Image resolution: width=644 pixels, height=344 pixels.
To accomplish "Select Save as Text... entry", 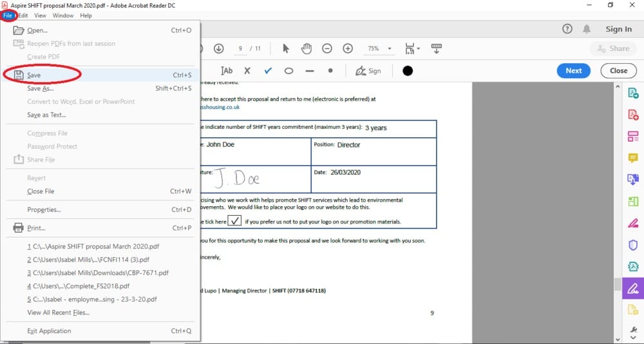I will point(102,115).
